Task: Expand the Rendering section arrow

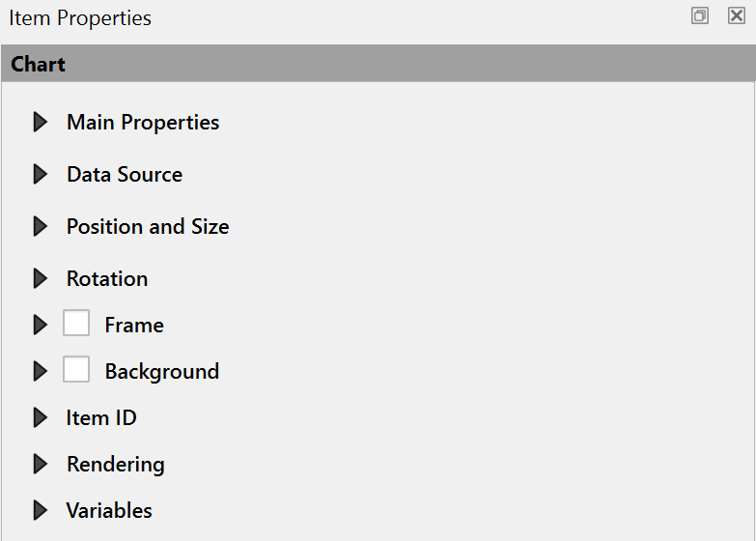Action: [40, 465]
